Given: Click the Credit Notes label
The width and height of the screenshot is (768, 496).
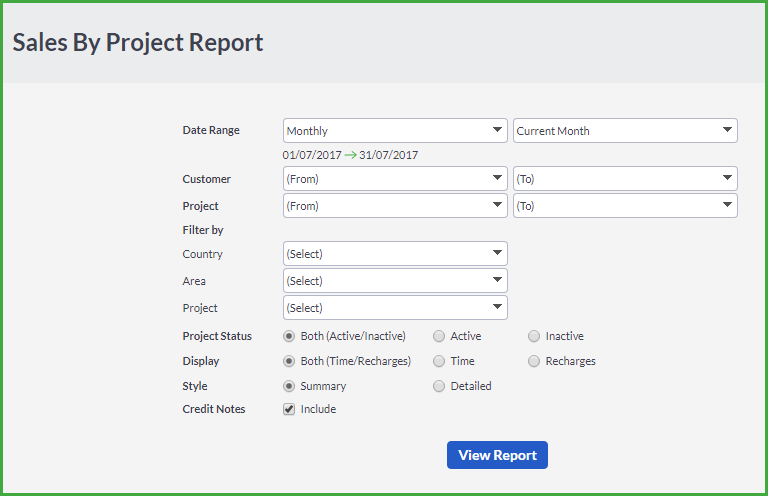Looking at the screenshot, I should [x=214, y=409].
